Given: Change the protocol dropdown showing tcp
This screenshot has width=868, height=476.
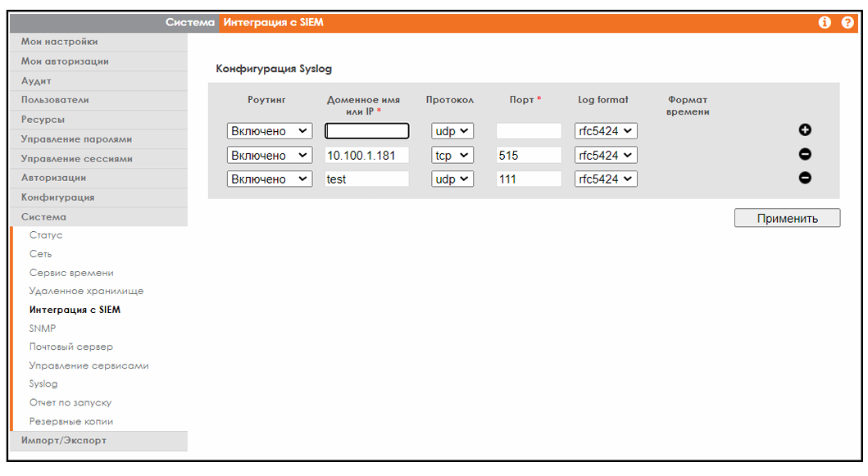Looking at the screenshot, I should pos(452,155).
